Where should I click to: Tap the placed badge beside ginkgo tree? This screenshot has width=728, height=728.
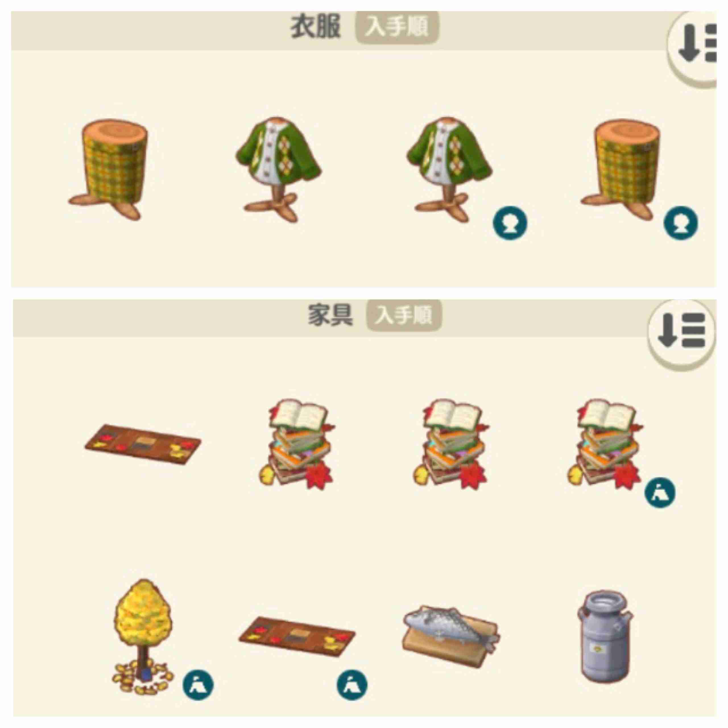(198, 685)
